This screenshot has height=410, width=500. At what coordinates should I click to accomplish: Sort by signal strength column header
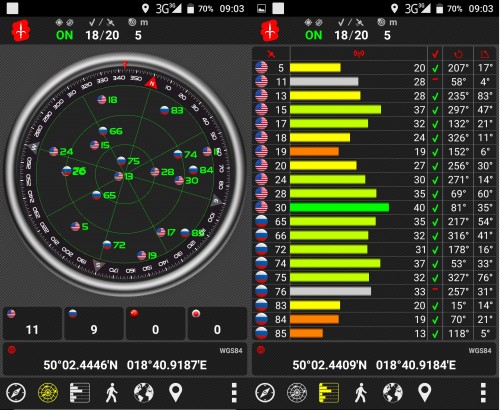point(359,53)
